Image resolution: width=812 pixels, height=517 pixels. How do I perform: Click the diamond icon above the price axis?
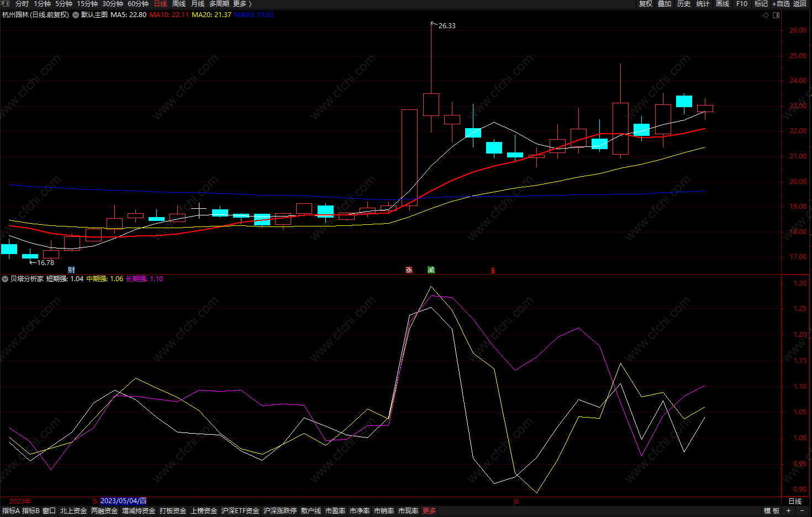pos(766,15)
